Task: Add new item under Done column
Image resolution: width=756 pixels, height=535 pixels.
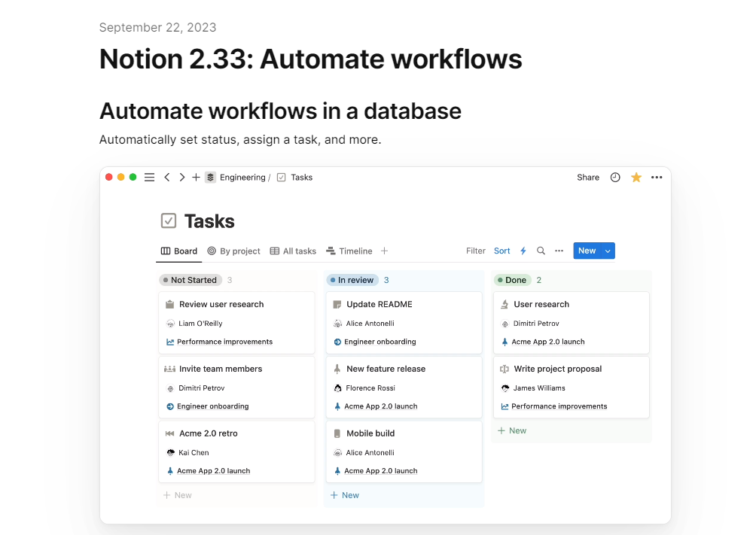Action: point(512,430)
